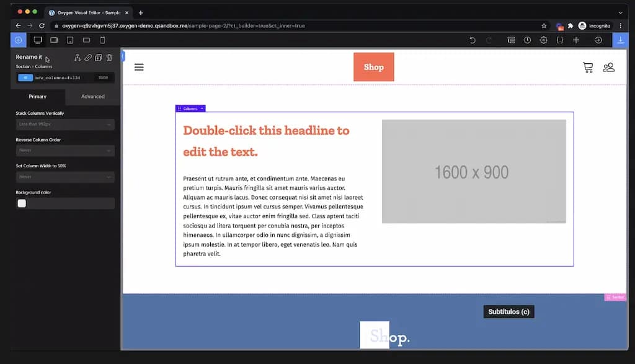Open the Chrome extensions puzzle icon
Image resolution: width=635 pixels, height=364 pixels.
click(x=571, y=25)
